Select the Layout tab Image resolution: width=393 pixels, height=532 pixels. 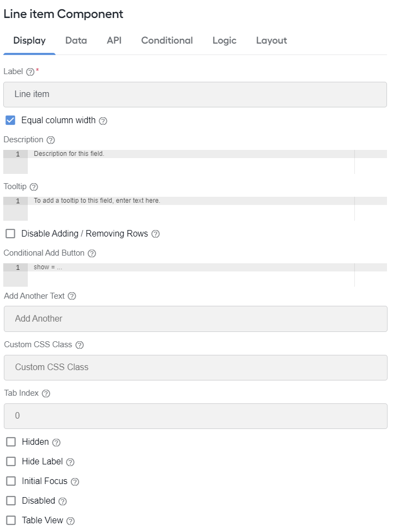271,40
